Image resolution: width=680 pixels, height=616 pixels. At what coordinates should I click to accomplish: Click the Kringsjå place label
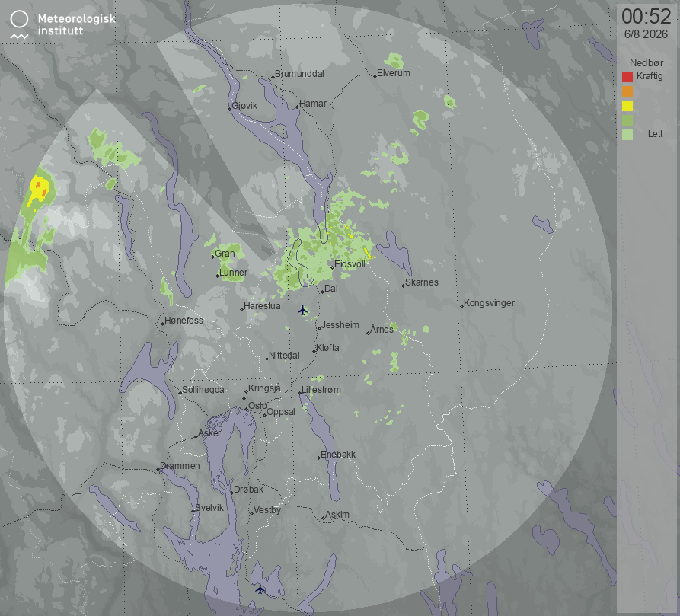pos(264,388)
